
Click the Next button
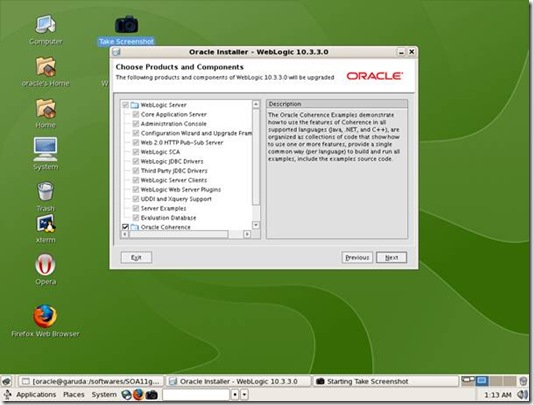pos(391,257)
